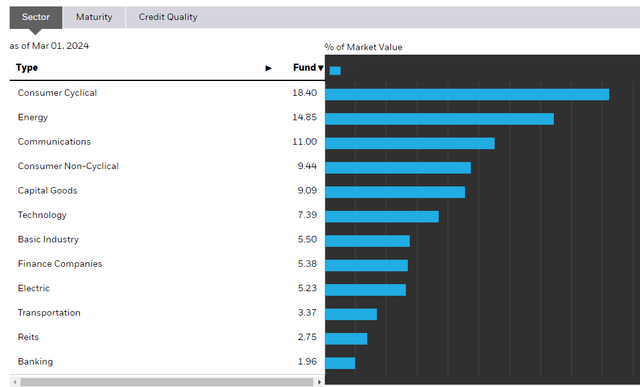Switch to the Sector tab
Viewport: 640px width, 387px height.
point(36,17)
